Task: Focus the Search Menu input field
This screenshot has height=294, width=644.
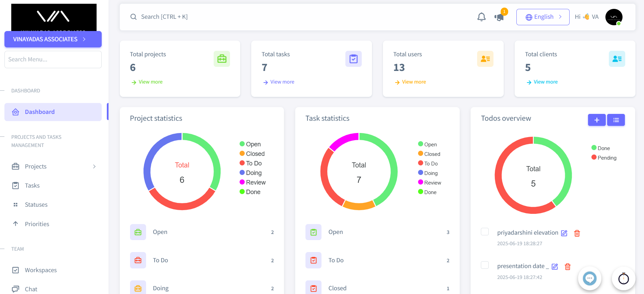Action: (x=53, y=59)
